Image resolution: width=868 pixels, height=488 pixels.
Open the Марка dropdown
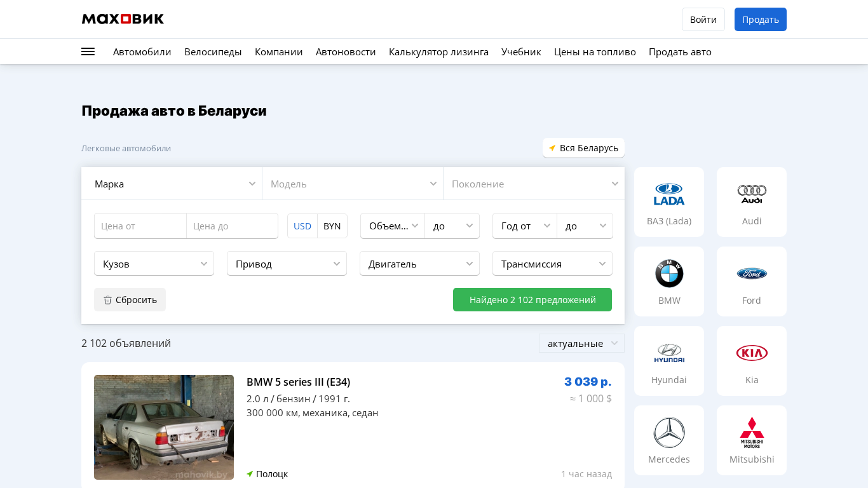(172, 184)
